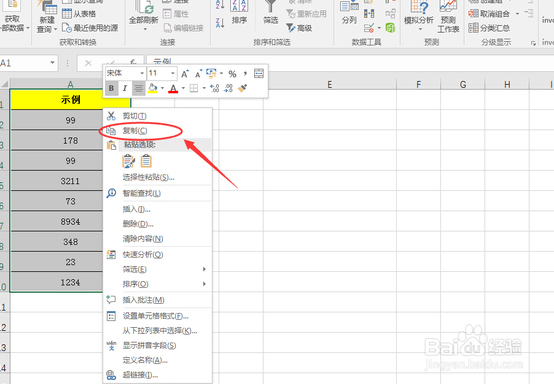
Task: Click increase decimal icon in mini toolbar
Action: [215, 88]
